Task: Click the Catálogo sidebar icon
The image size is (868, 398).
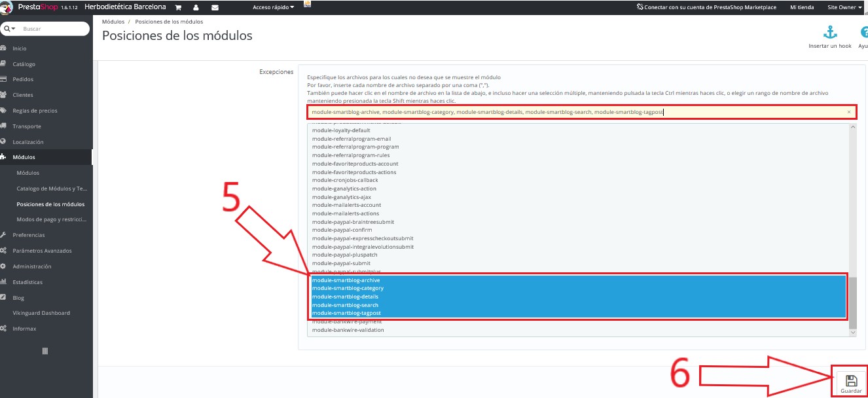Action: (x=4, y=64)
